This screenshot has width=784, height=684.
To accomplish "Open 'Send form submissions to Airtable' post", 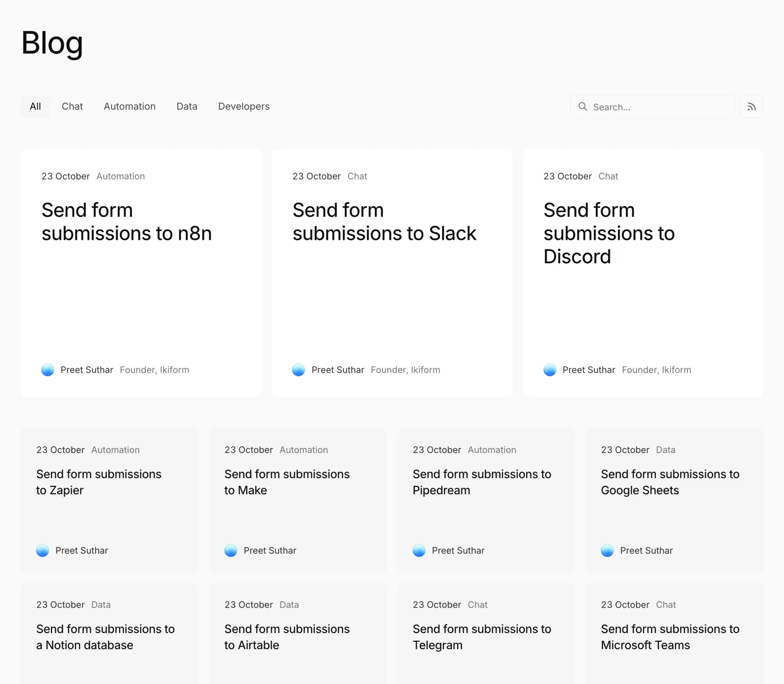I will [287, 637].
